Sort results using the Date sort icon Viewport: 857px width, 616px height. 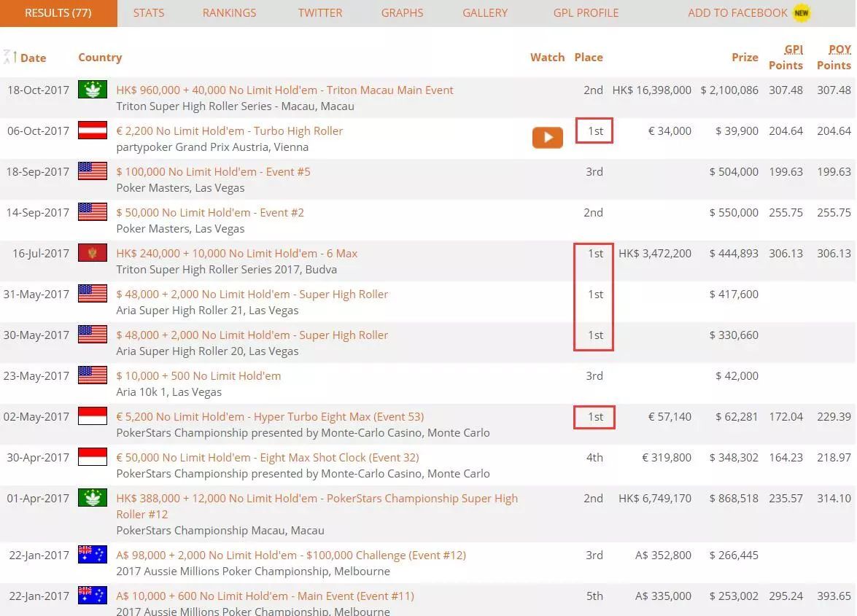[x=9, y=57]
